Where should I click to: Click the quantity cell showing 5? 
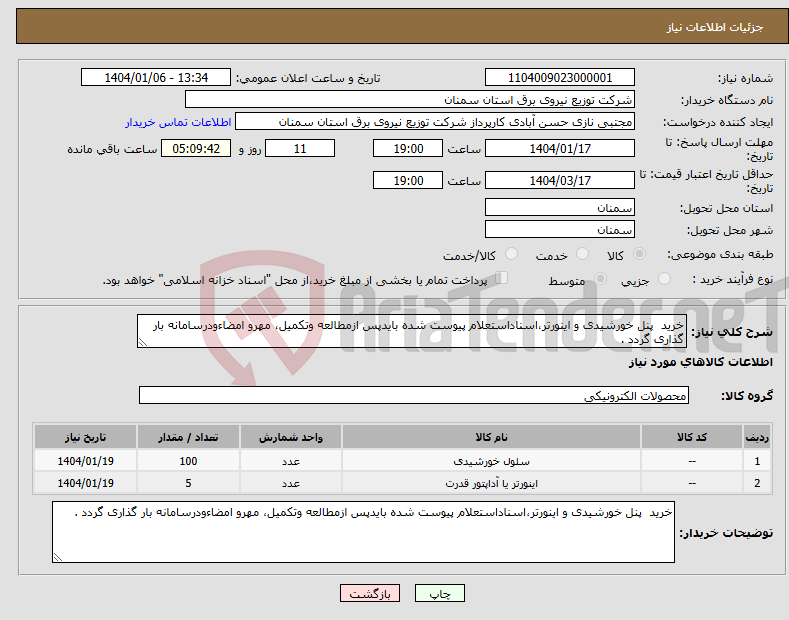pos(188,483)
